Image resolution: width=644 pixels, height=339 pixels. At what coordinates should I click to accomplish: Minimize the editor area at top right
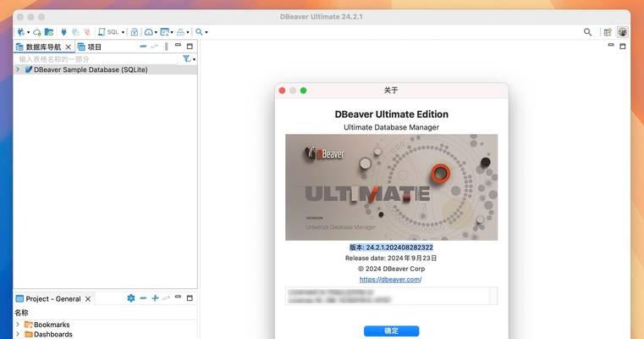click(x=611, y=45)
